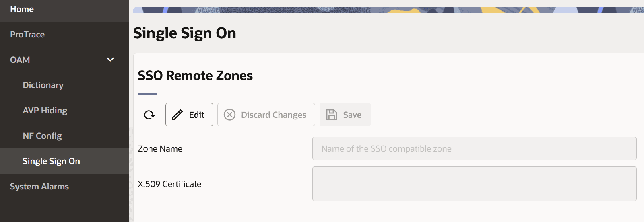This screenshot has height=222, width=644.
Task: Click the circled X icon for Discard Changes
Action: 229,115
